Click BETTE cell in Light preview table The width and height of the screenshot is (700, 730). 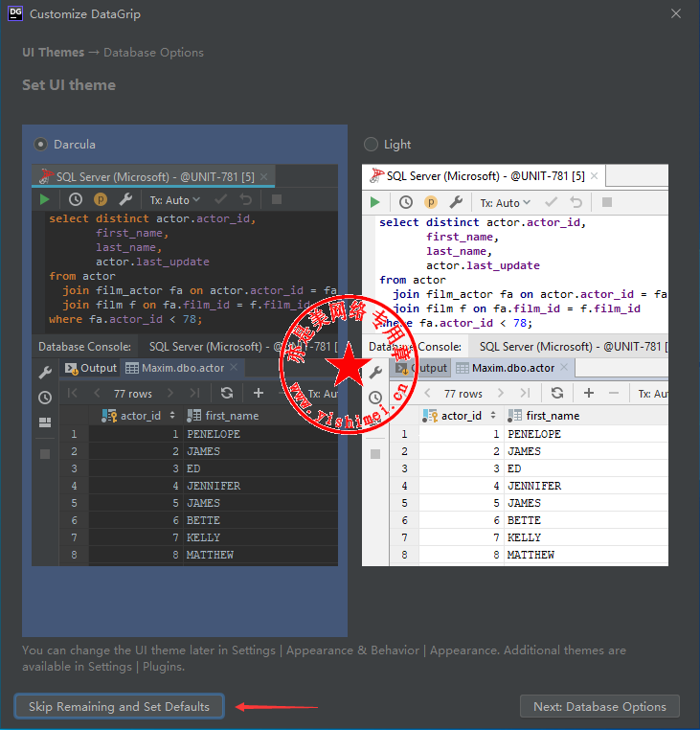586,520
